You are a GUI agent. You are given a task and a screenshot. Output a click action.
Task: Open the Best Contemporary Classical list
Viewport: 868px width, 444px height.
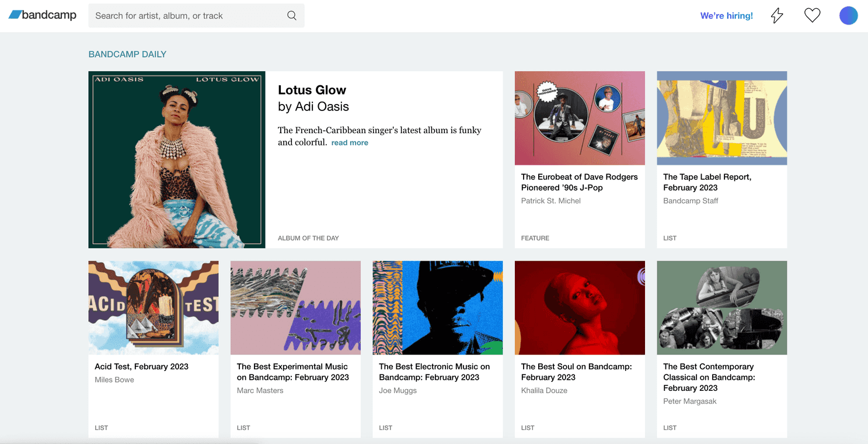708,377
